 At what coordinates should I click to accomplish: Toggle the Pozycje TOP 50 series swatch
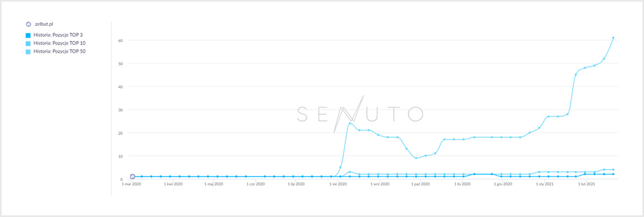coord(28,51)
